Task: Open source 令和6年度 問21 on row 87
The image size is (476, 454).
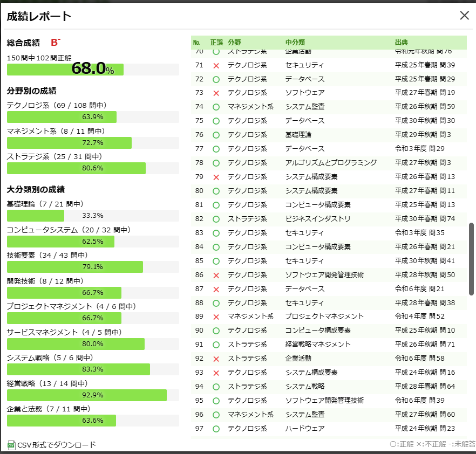Action: (x=419, y=288)
